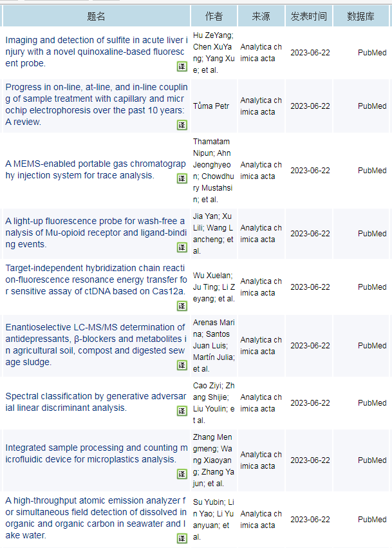Click translate icon for sulfite imaging article
This screenshot has height=548, width=392.
pos(182,66)
